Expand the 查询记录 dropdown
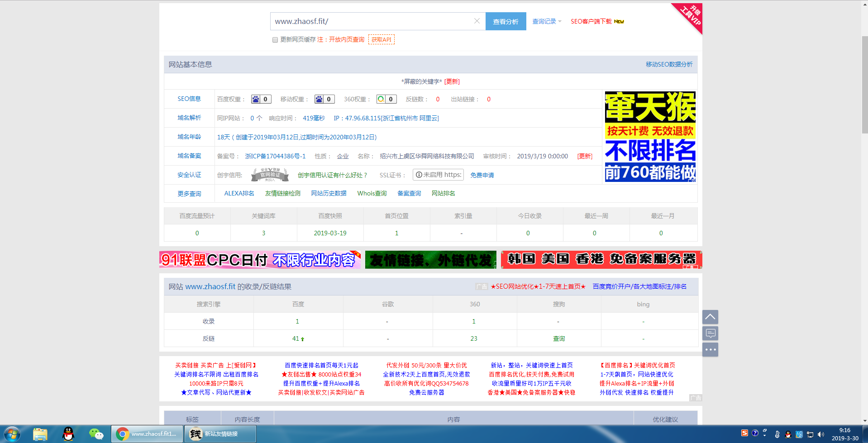868x443 pixels. pos(547,21)
